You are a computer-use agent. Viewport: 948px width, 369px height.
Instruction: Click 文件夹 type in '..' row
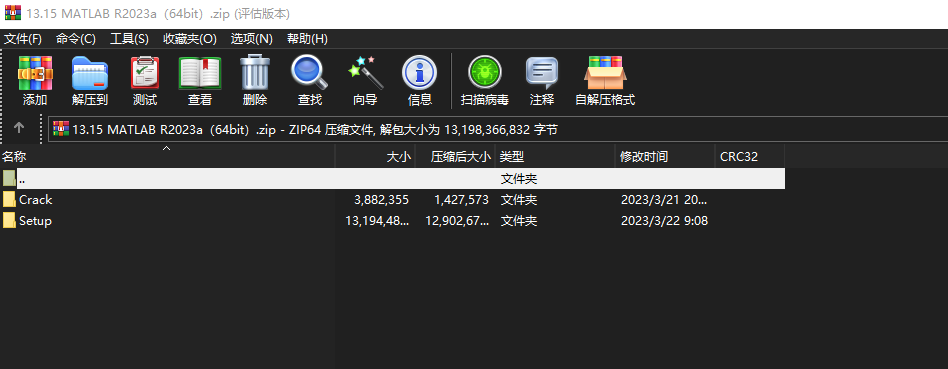coord(519,178)
